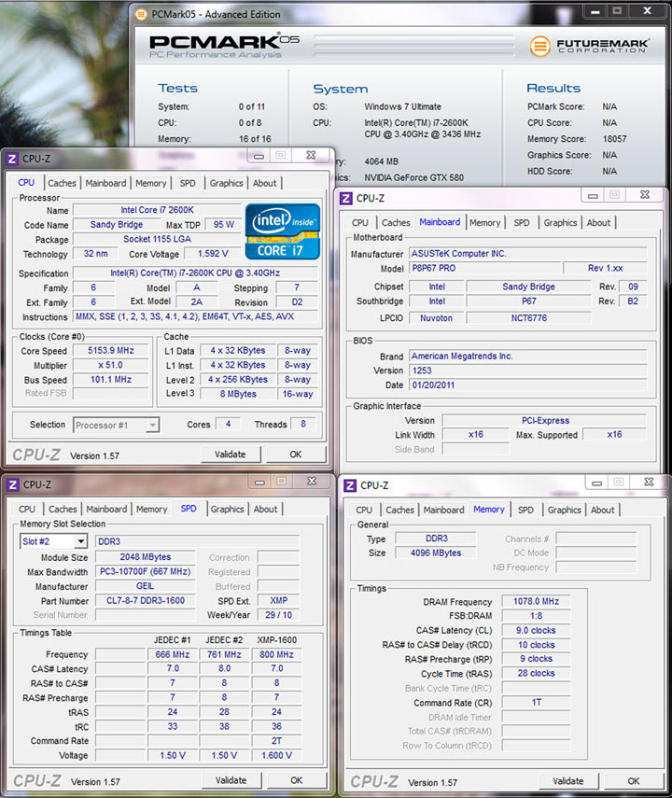This screenshot has height=798, width=672.
Task: Select SPD tab in the Memory window
Action: click(x=525, y=510)
